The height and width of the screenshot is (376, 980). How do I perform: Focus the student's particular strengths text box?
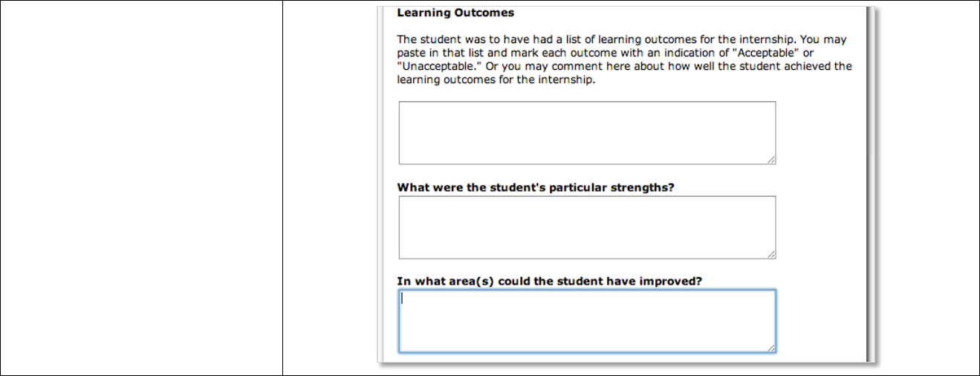(x=587, y=227)
